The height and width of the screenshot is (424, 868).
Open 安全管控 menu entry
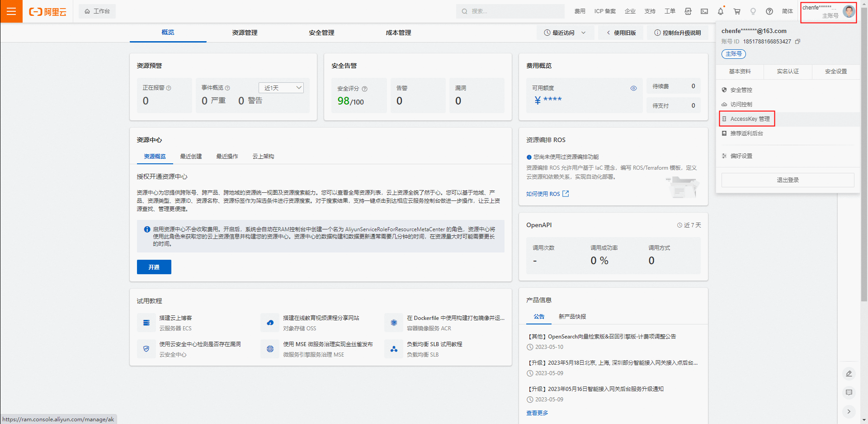click(788, 90)
